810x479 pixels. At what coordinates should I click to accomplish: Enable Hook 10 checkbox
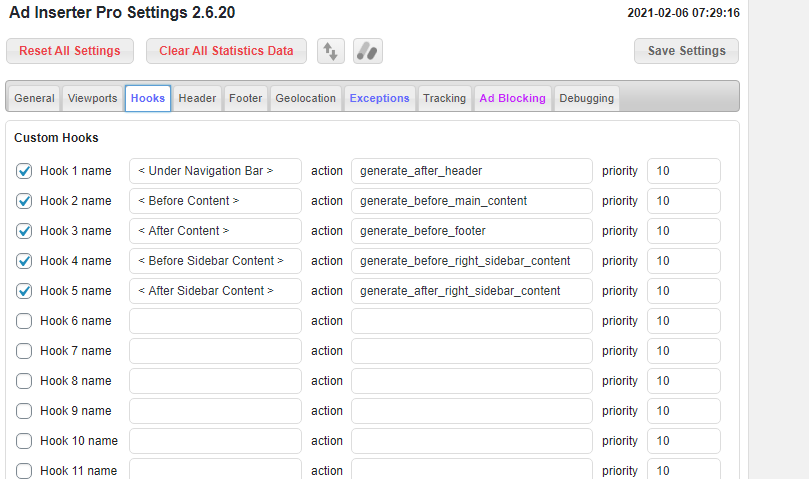pyautogui.click(x=24, y=441)
